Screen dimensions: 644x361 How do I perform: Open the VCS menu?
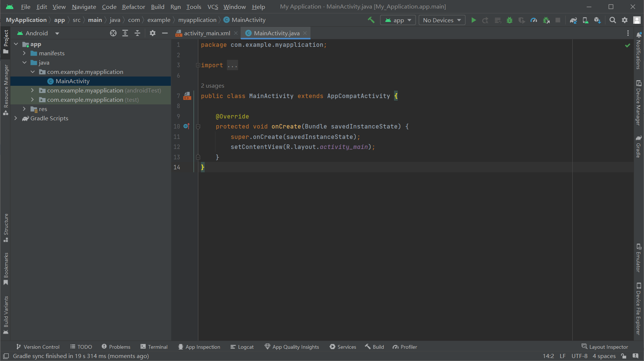[x=213, y=7]
